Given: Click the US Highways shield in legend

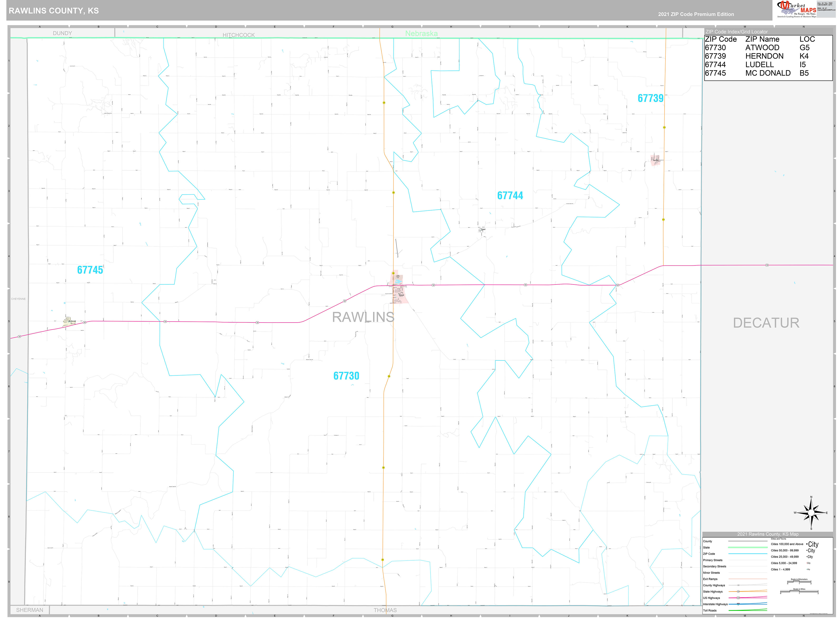Looking at the screenshot, I should (738, 598).
